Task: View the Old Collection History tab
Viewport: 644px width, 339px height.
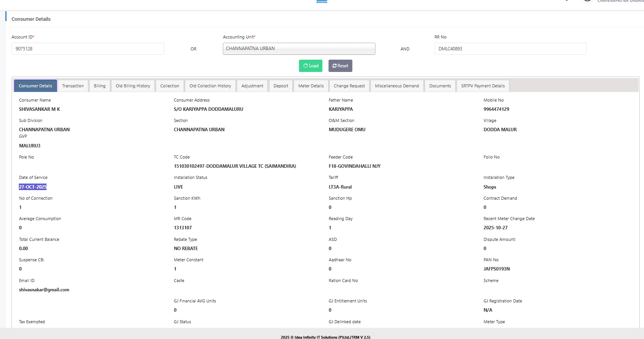Action: click(210, 86)
